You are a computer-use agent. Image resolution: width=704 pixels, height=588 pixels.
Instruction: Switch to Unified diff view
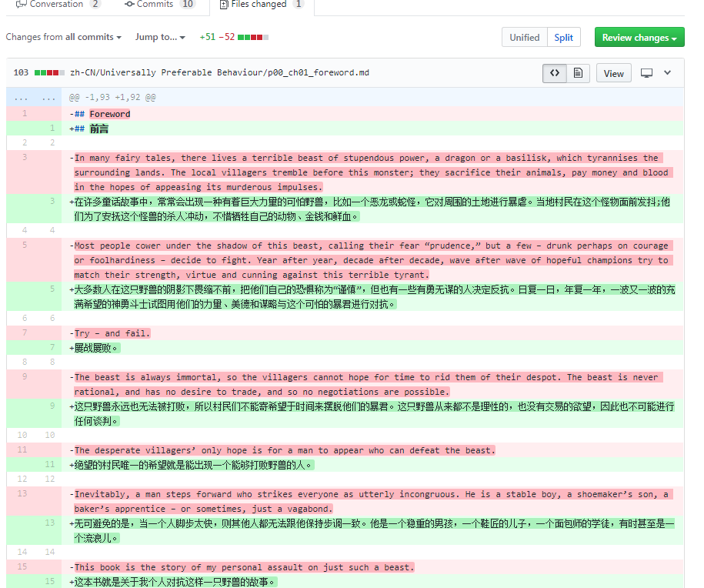525,37
